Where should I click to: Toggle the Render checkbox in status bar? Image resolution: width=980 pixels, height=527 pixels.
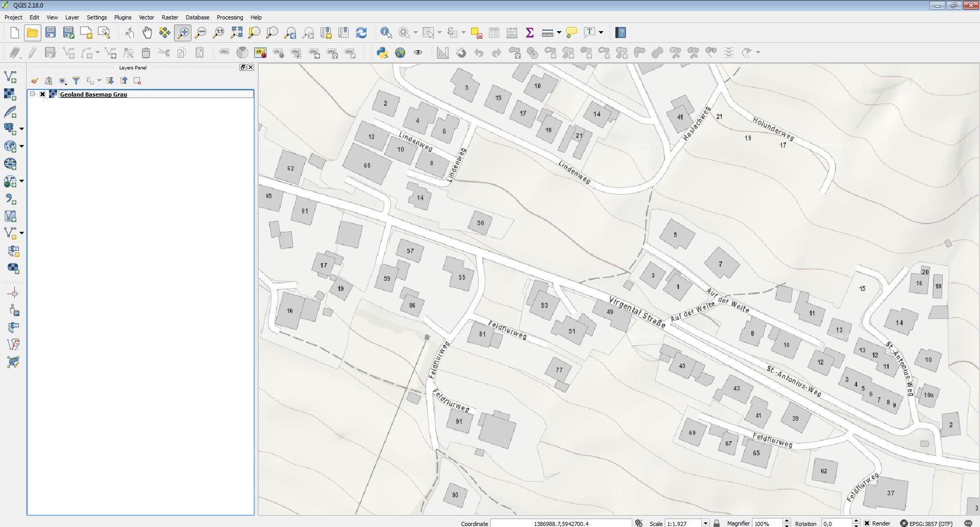867,523
